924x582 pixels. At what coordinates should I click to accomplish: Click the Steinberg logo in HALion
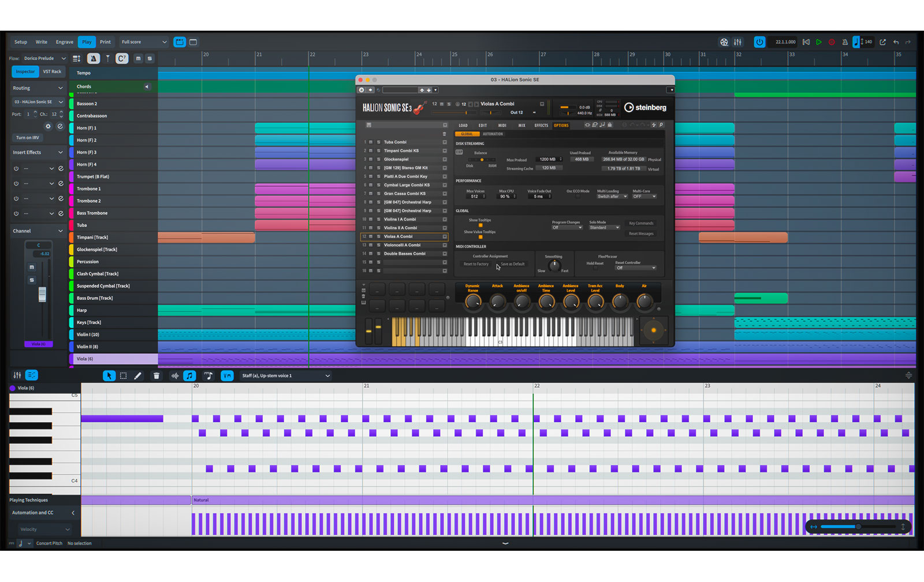click(x=645, y=107)
